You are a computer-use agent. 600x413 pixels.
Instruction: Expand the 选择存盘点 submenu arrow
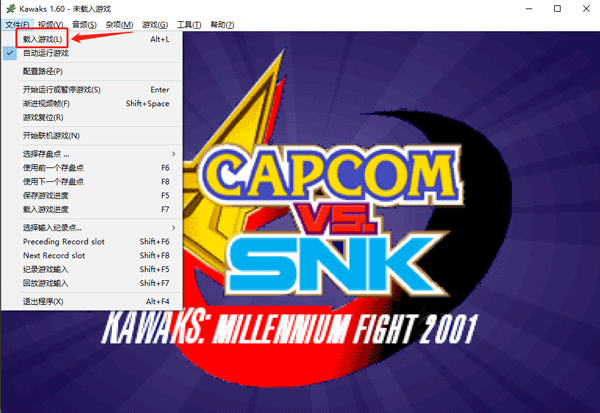click(x=173, y=154)
